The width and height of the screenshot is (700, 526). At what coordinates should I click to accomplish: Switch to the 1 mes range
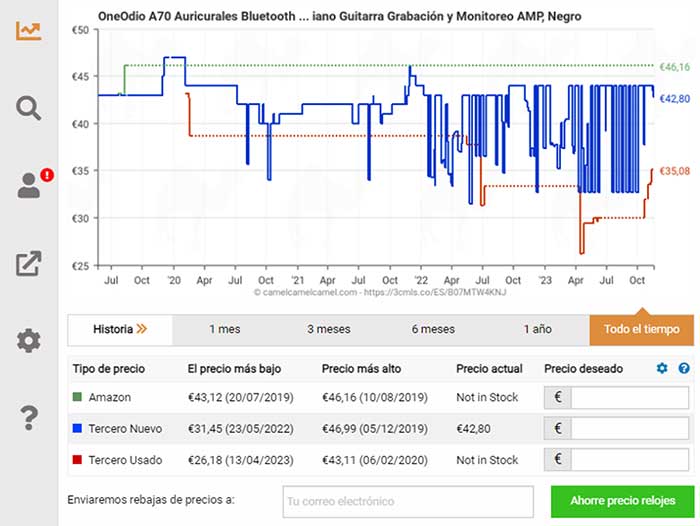coord(225,329)
